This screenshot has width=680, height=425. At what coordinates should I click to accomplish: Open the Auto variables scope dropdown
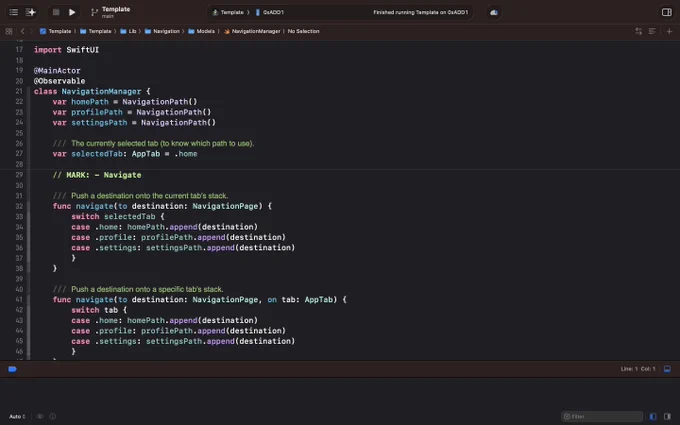(x=17, y=416)
